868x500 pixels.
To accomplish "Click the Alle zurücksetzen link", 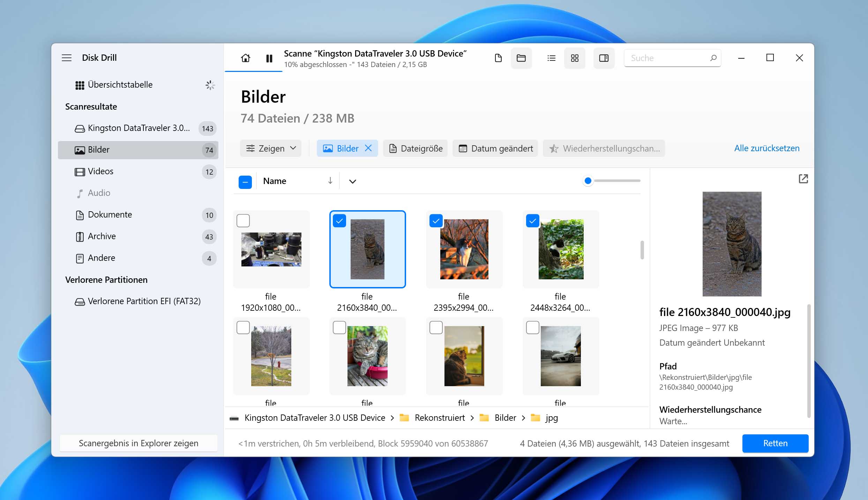I will 767,148.
